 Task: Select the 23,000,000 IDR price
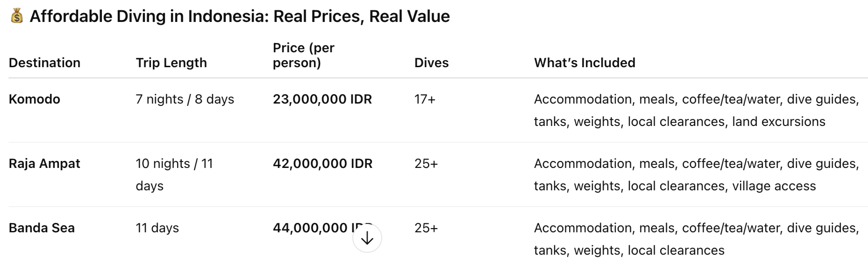(322, 99)
